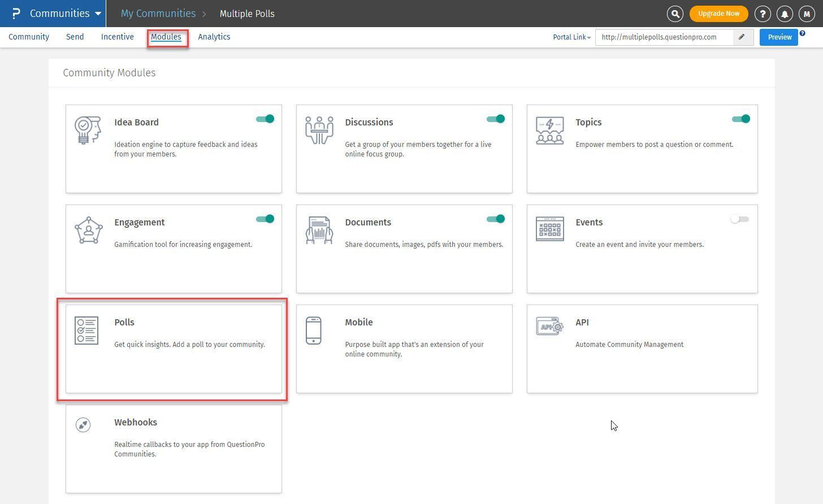
Task: Switch to the Analytics tab
Action: (214, 37)
